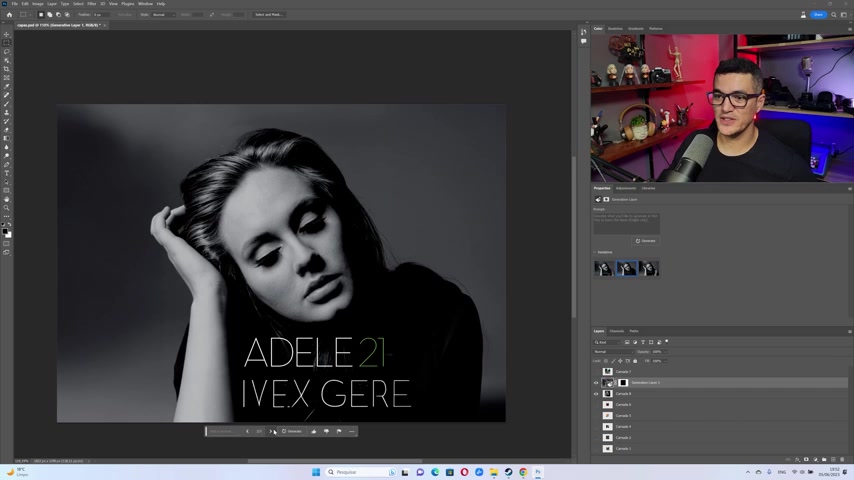Select the Rectangular Marquee tool

point(7,43)
